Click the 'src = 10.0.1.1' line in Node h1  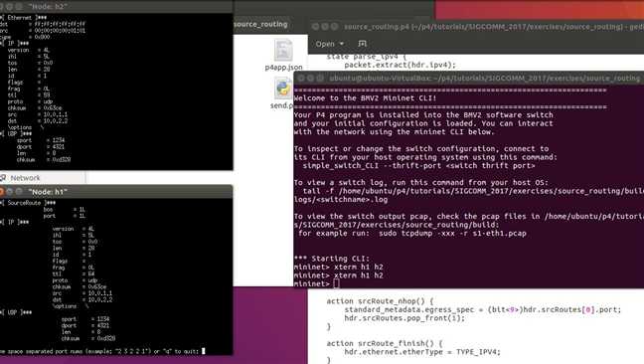point(82,293)
